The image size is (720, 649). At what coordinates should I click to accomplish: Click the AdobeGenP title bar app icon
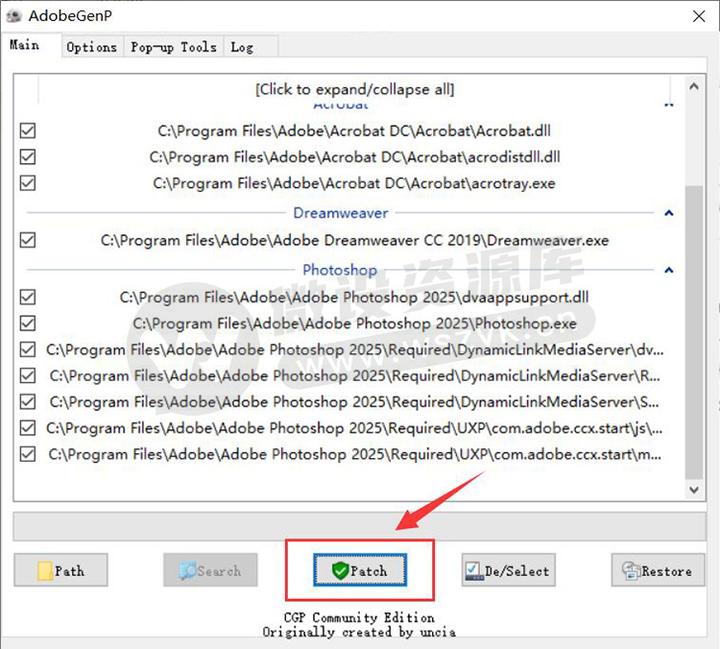click(14, 16)
